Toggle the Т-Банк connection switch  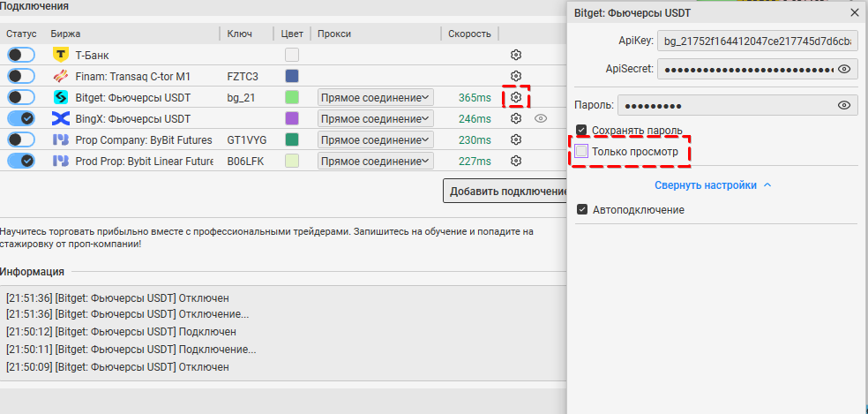click(21, 55)
